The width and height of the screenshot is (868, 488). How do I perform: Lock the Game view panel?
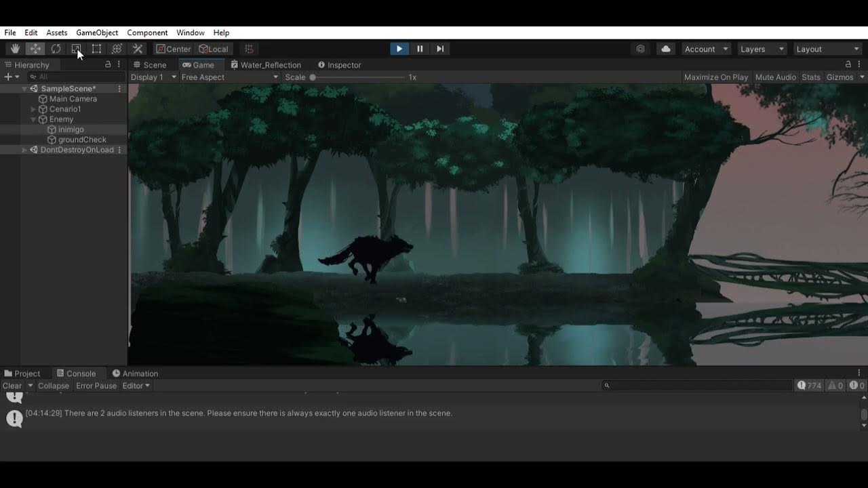(x=848, y=64)
